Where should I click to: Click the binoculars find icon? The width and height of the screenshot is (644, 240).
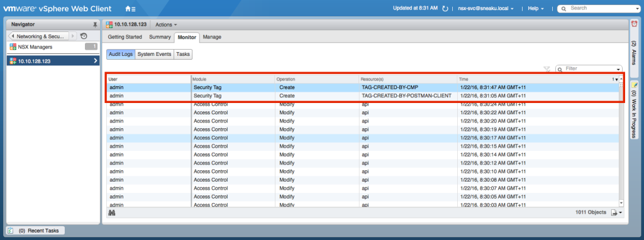pyautogui.click(x=111, y=212)
